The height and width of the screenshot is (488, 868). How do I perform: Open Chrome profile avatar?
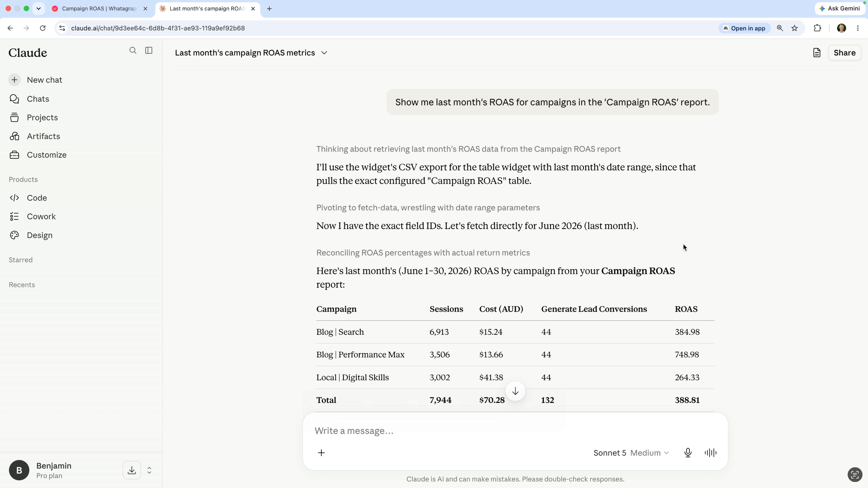click(x=841, y=28)
